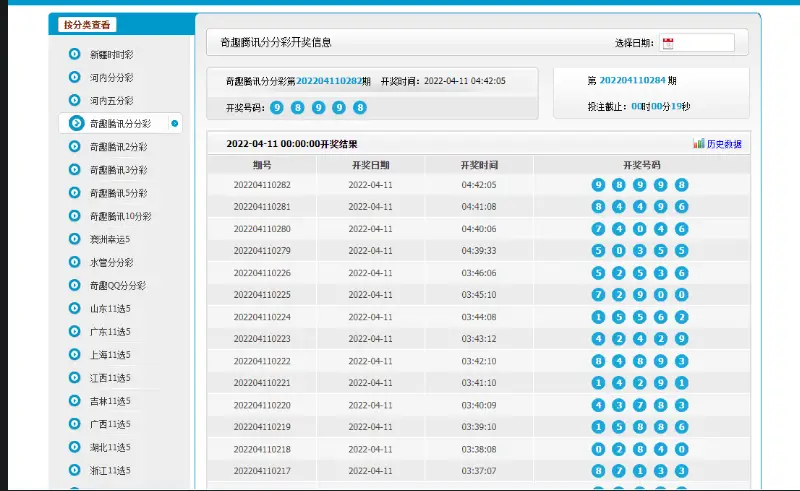Select 浙江11选5 in the sidebar
The width and height of the screenshot is (800, 491).
click(110, 470)
